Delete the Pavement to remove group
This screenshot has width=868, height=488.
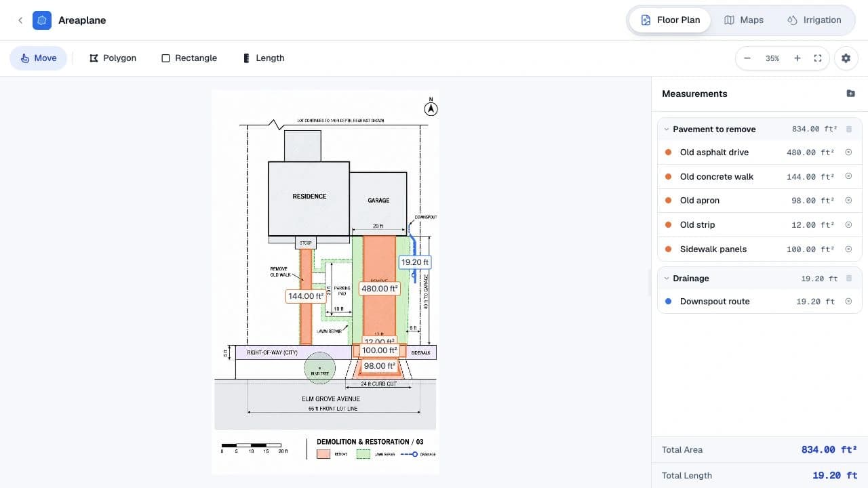[x=848, y=129]
